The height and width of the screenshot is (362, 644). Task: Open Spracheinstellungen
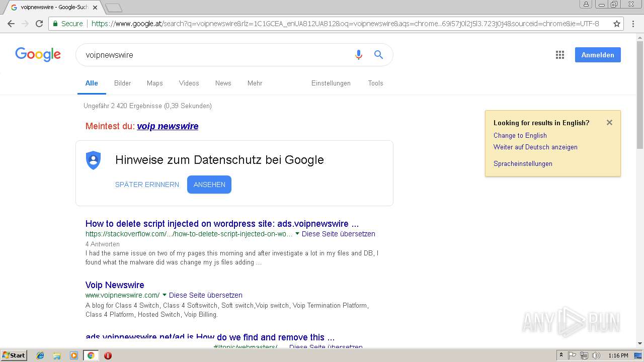(x=523, y=163)
